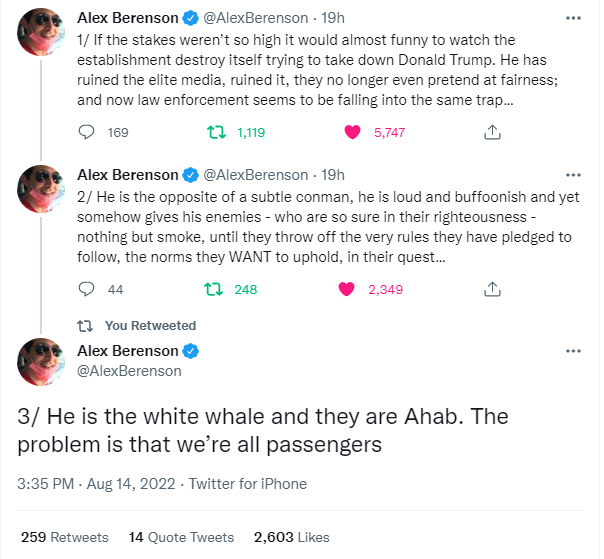This screenshot has height=559, width=604.
Task: Reply to the first tweet (169 replies)
Action: (87, 131)
